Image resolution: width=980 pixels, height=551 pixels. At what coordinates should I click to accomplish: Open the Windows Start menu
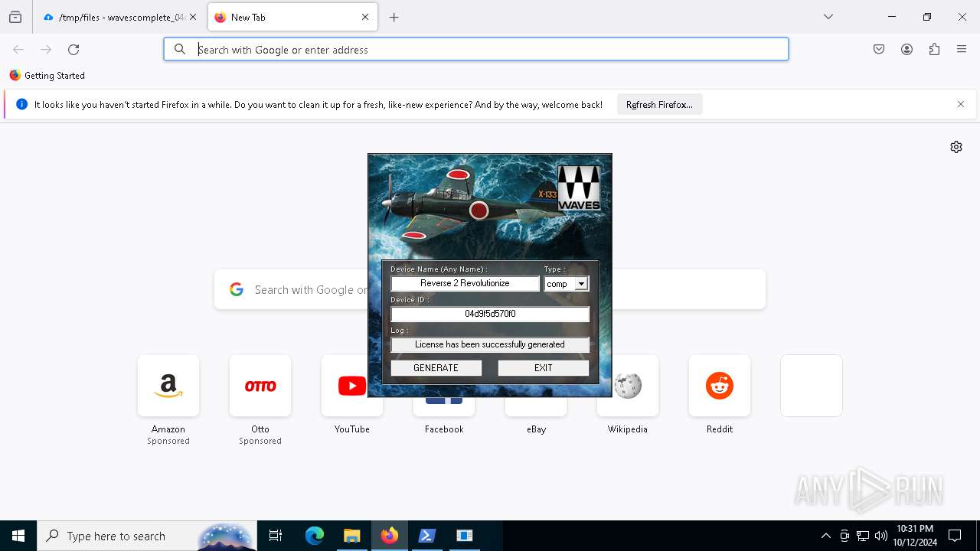pos(18,536)
